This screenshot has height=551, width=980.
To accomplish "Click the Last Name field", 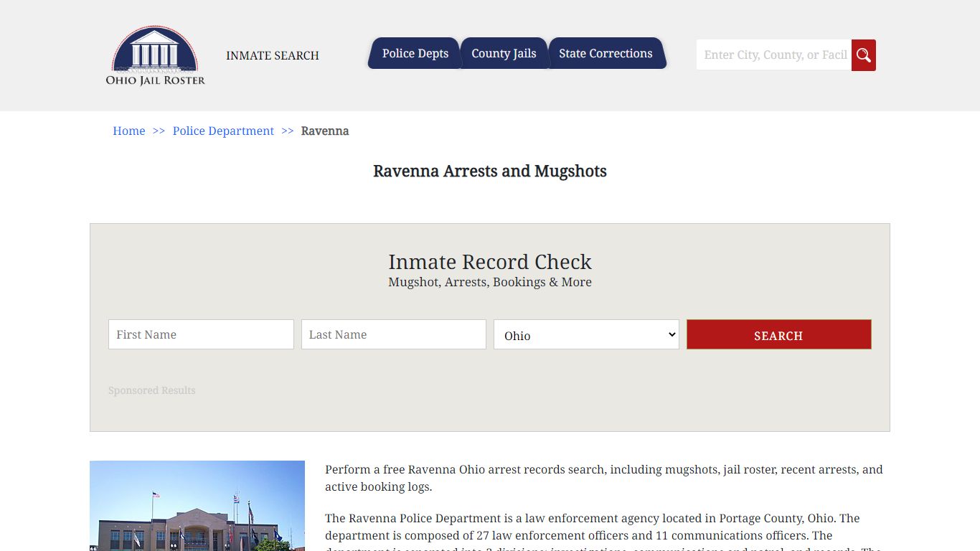I will [394, 334].
